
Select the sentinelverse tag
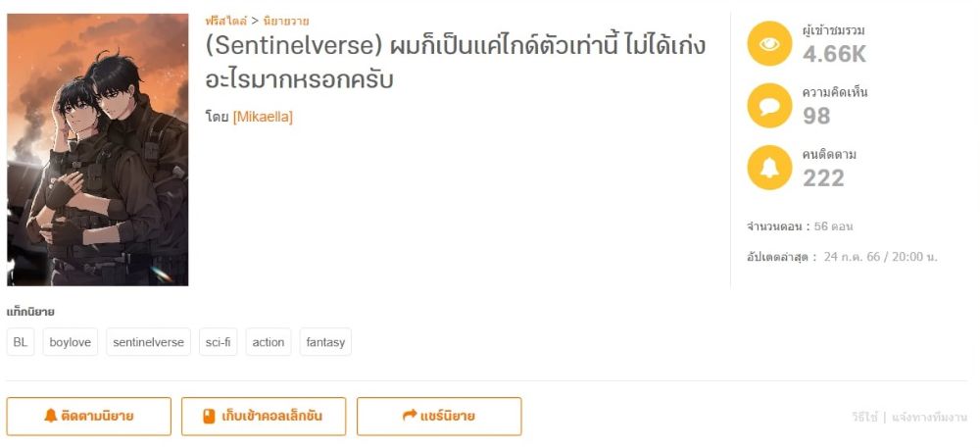[148, 342]
